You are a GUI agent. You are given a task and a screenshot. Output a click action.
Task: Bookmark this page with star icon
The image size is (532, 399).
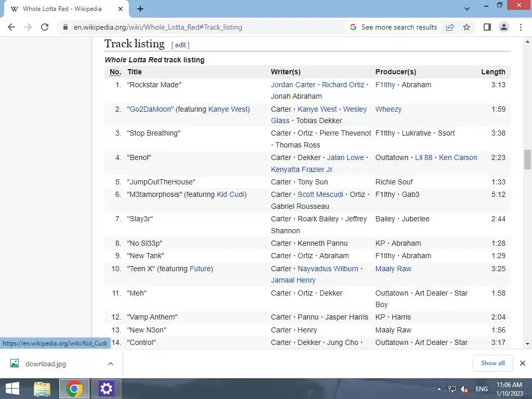click(467, 27)
